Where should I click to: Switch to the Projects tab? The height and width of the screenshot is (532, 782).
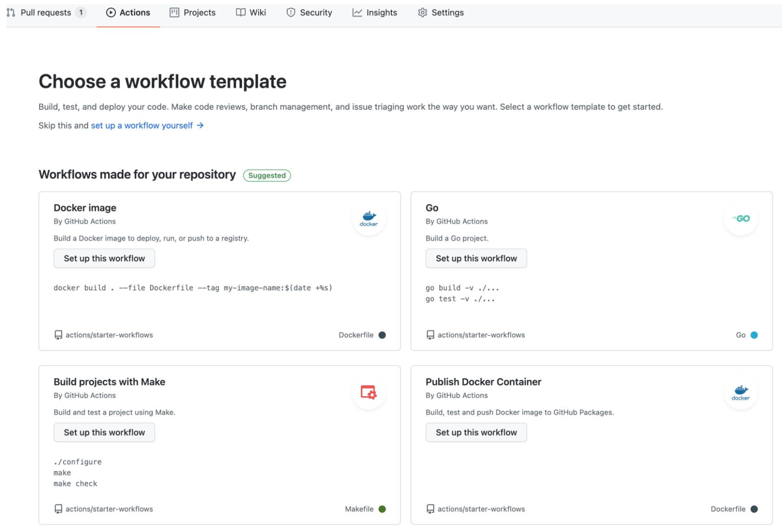(x=193, y=13)
